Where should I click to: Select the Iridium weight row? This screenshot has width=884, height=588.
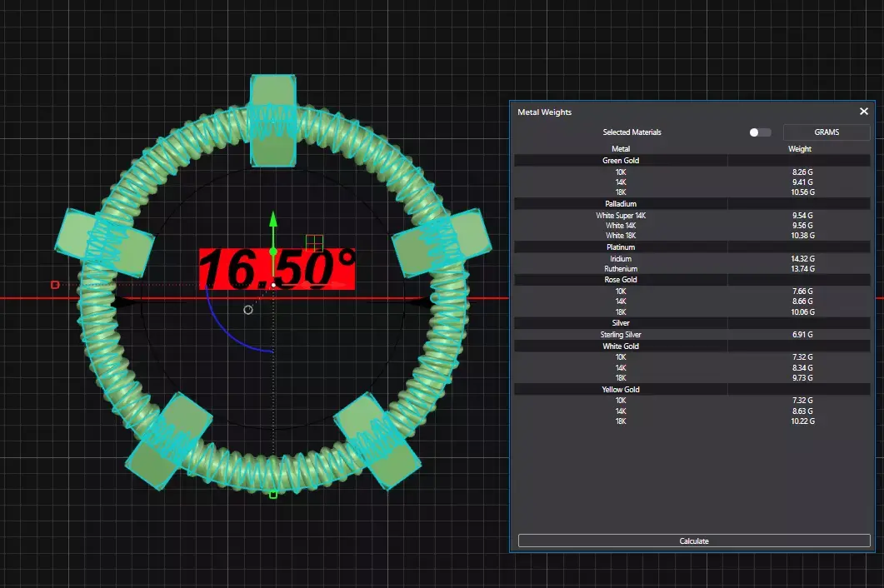click(692, 259)
